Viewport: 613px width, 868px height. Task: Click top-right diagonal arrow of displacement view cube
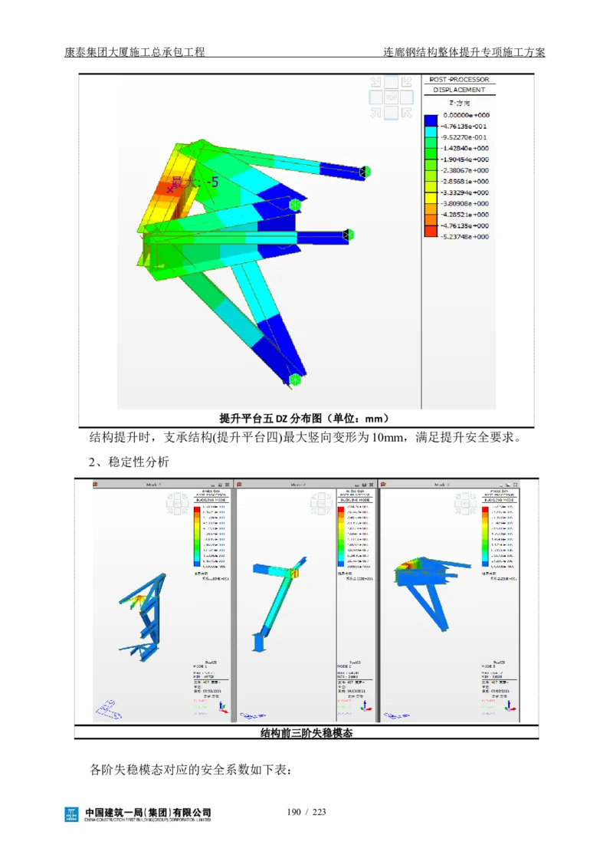point(407,83)
